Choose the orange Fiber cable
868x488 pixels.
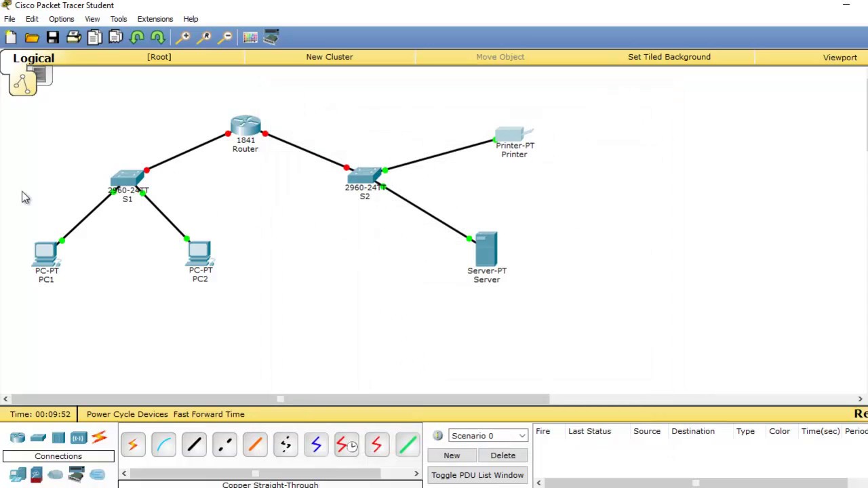tap(255, 445)
